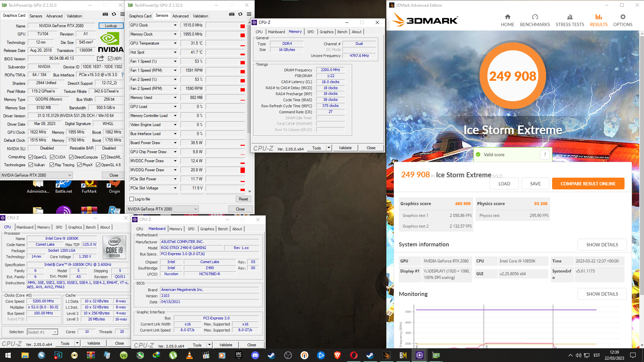Expand the Memory Clock sensor dropdown
Viewport: 644px width, 362px height.
175,34
